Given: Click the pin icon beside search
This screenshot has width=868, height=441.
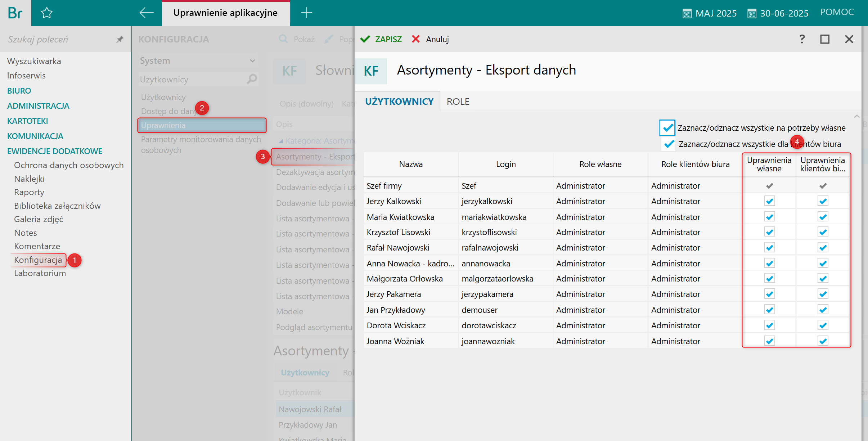Looking at the screenshot, I should click(x=120, y=39).
